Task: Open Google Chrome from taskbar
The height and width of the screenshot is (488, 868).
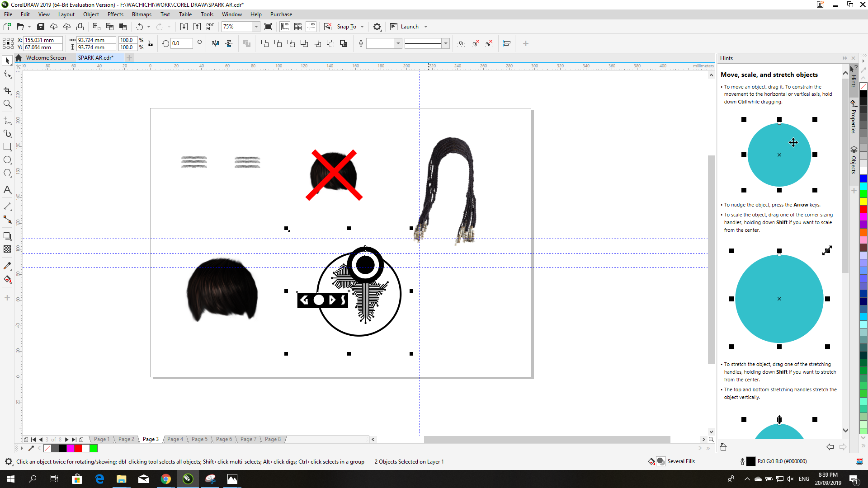Action: [x=166, y=479]
